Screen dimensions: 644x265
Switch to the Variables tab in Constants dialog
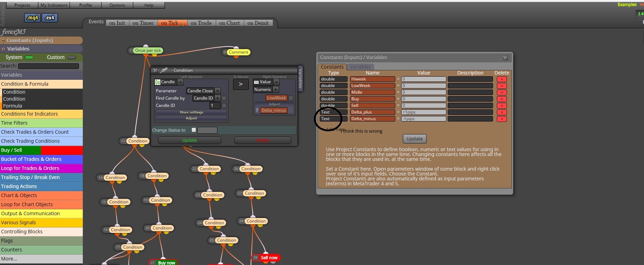tap(360, 67)
